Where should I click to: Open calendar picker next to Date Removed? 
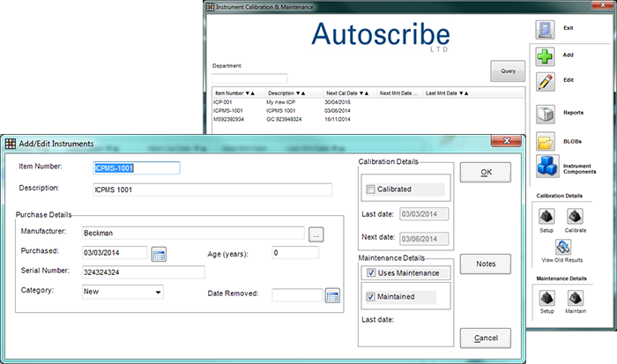(332, 295)
